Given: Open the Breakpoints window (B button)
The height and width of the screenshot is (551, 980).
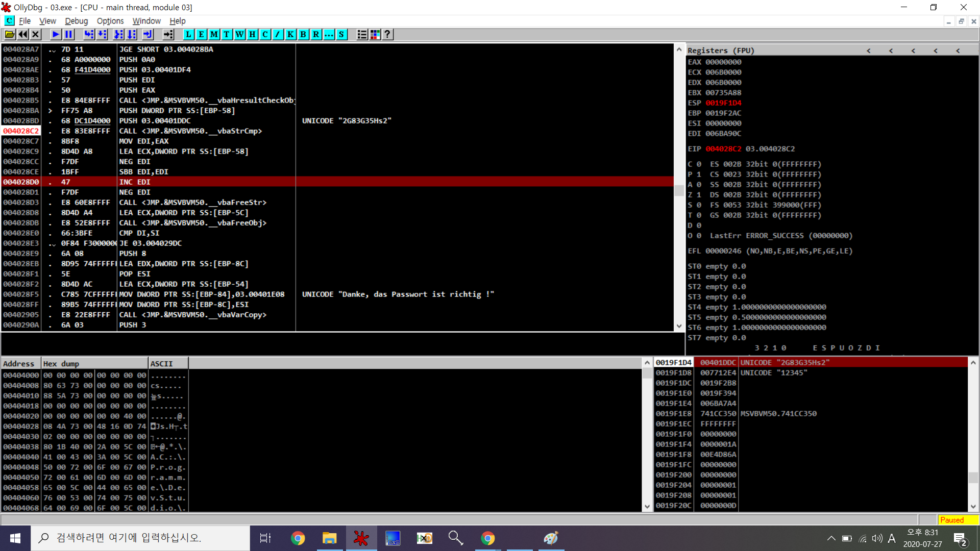Looking at the screenshot, I should [303, 34].
